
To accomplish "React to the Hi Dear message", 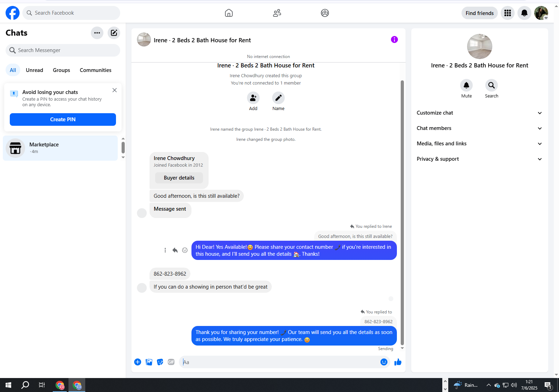I will point(185,250).
